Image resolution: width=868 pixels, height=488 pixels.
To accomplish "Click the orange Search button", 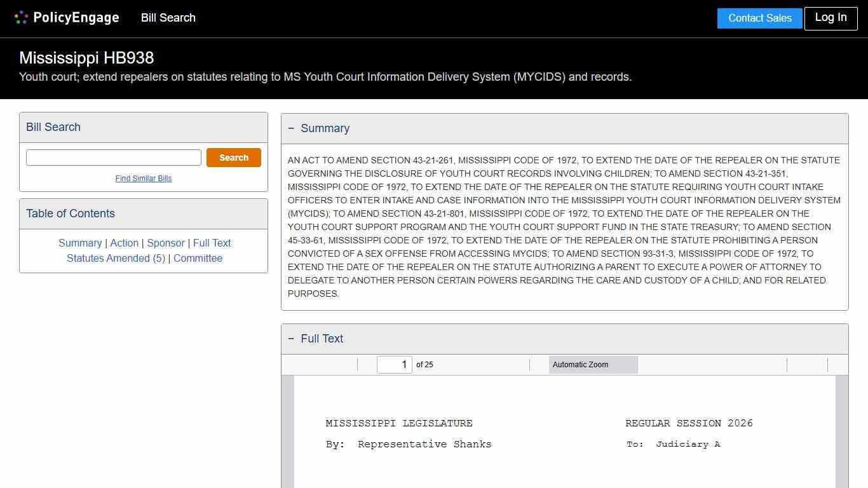I will pyautogui.click(x=234, y=157).
